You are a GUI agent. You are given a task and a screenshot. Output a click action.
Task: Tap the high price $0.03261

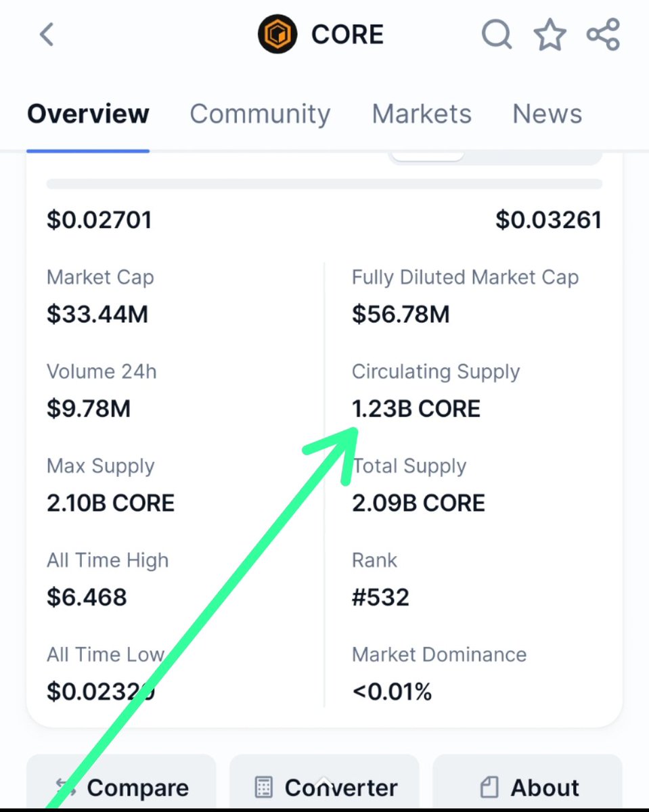click(x=549, y=220)
